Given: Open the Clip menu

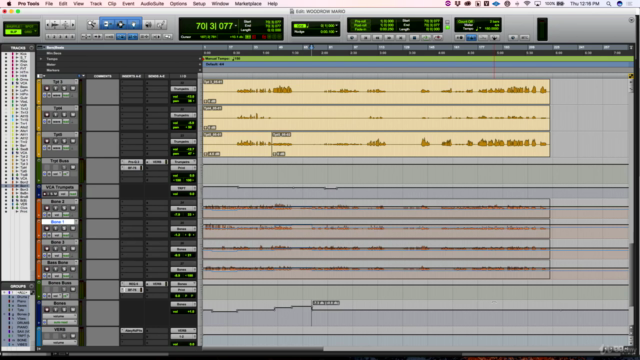Looking at the screenshot, I should [x=112, y=4].
